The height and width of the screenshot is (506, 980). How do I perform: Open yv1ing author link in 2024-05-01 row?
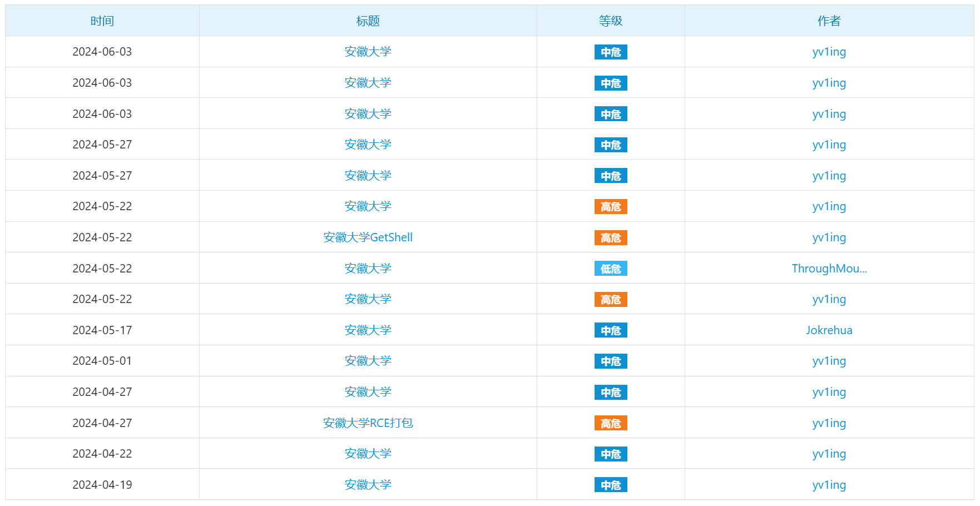[x=829, y=361]
